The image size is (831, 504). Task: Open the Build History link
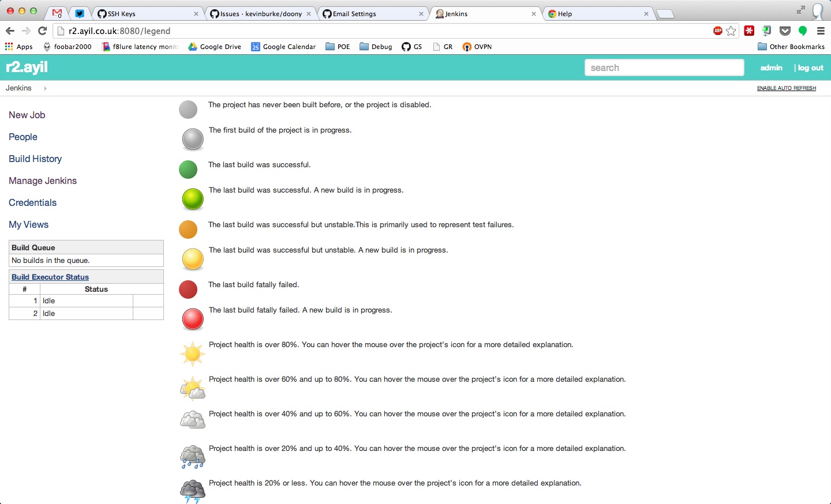pos(35,159)
